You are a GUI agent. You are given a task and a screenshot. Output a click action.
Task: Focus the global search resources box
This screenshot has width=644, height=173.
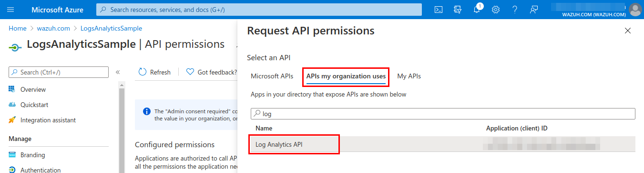259,10
